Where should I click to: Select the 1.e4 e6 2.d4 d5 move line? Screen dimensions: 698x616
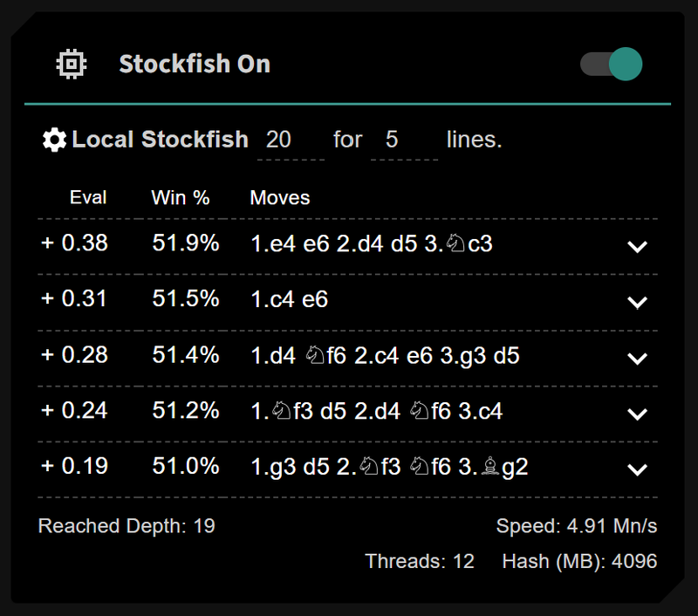tap(371, 243)
